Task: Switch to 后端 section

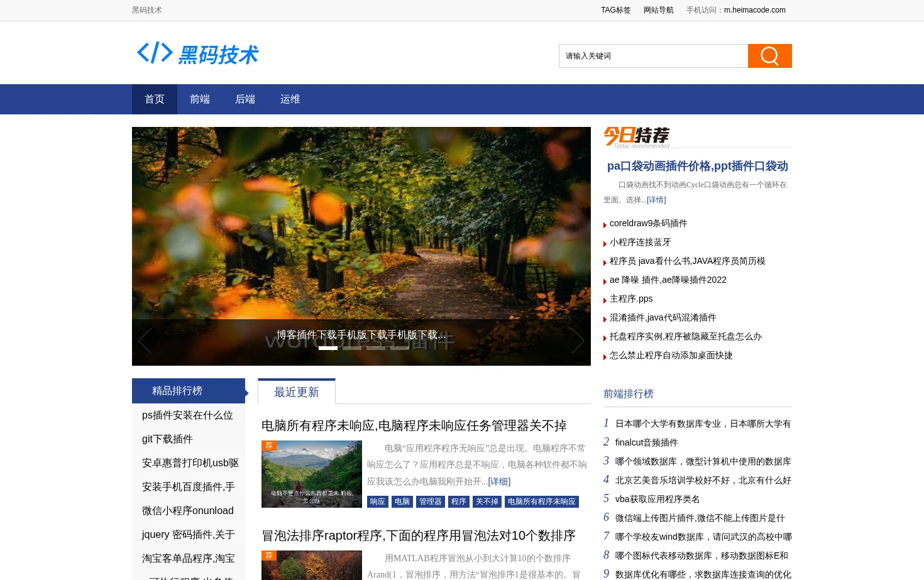Action: pyautogui.click(x=245, y=99)
